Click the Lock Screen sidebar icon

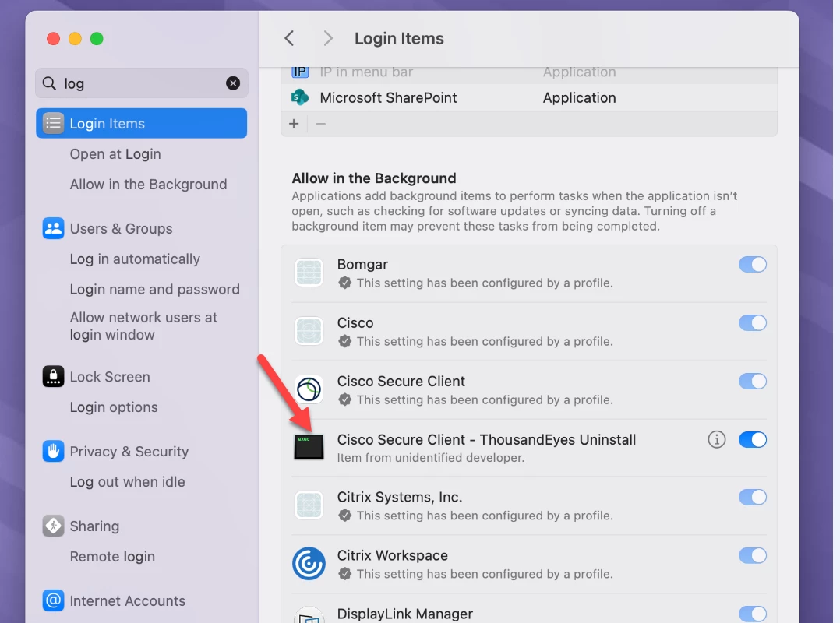tap(53, 376)
